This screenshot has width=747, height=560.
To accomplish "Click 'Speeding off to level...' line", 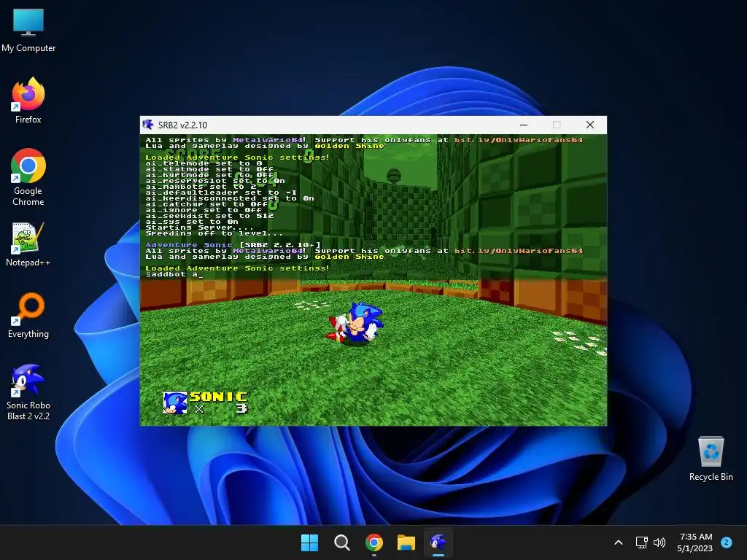I will (214, 233).
